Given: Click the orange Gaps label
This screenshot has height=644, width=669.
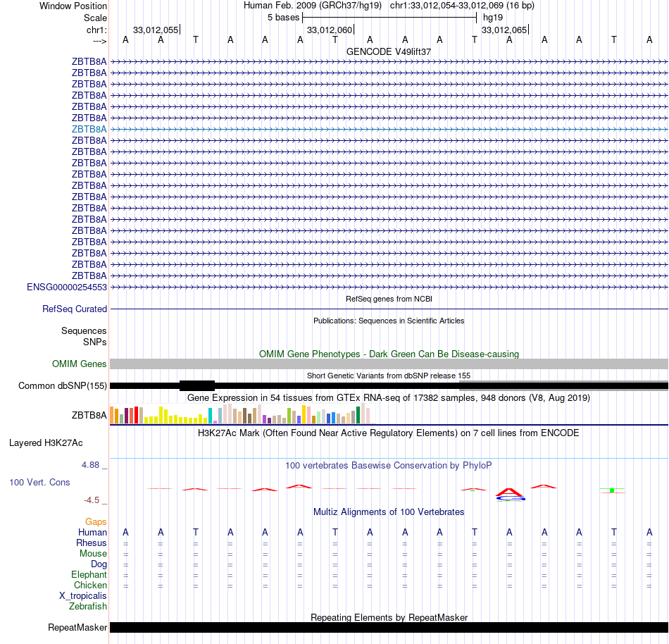Looking at the screenshot, I should point(96,521).
